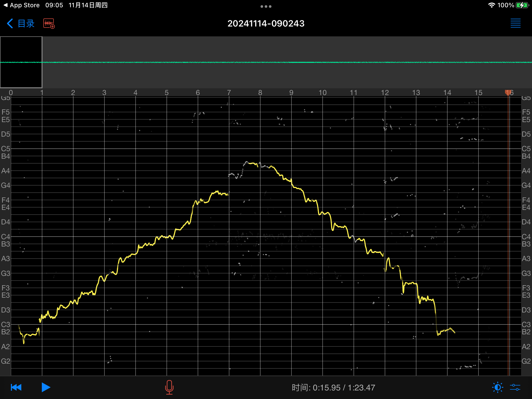Click the left-side A4 note label

(5, 171)
